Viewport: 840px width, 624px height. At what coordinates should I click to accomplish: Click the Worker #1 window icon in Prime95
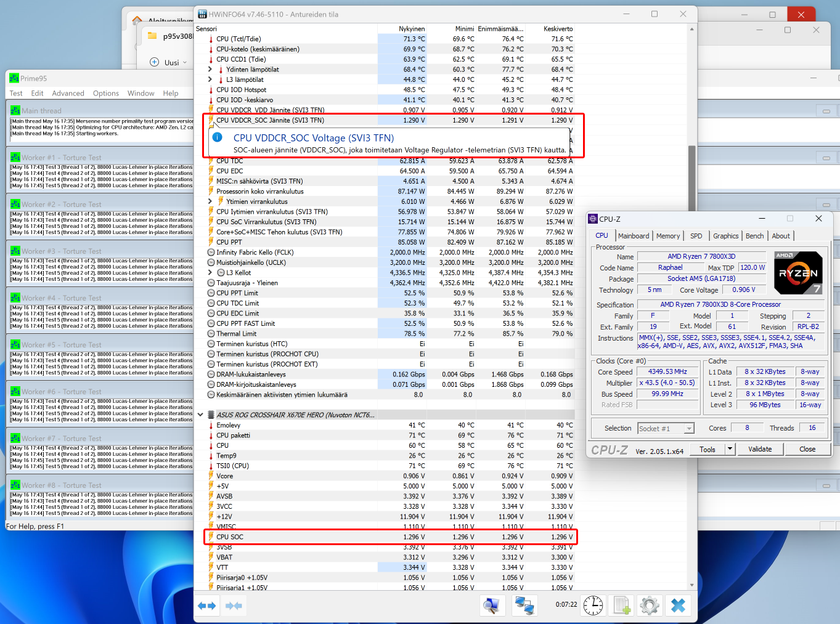tap(15, 157)
